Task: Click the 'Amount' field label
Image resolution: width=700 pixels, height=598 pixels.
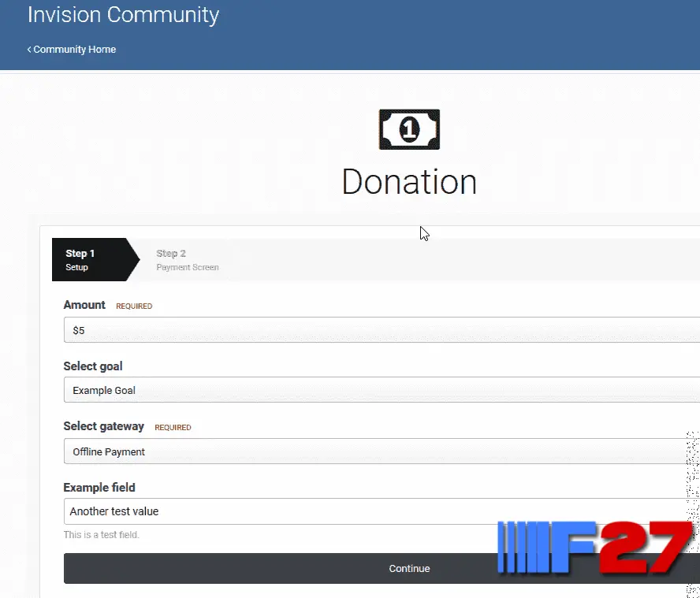Action: point(84,305)
